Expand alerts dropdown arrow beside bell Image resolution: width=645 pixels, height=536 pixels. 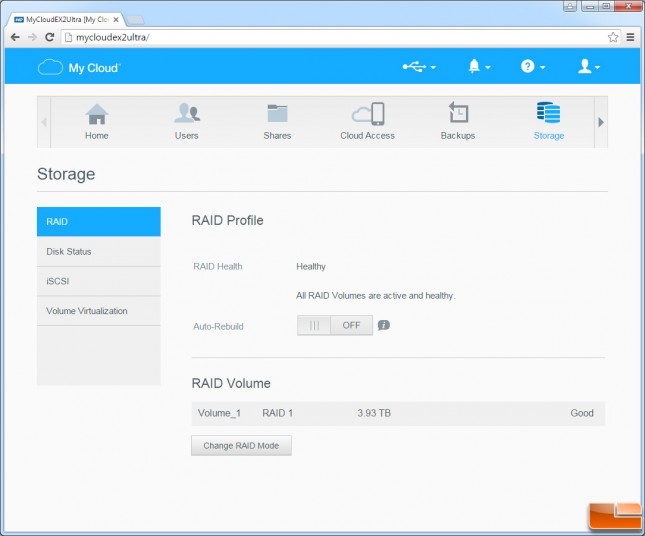[x=488, y=67]
